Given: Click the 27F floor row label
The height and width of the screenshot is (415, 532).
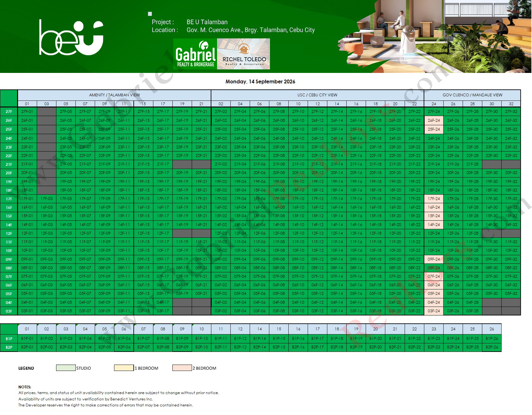Looking at the screenshot, I should click(9, 112).
